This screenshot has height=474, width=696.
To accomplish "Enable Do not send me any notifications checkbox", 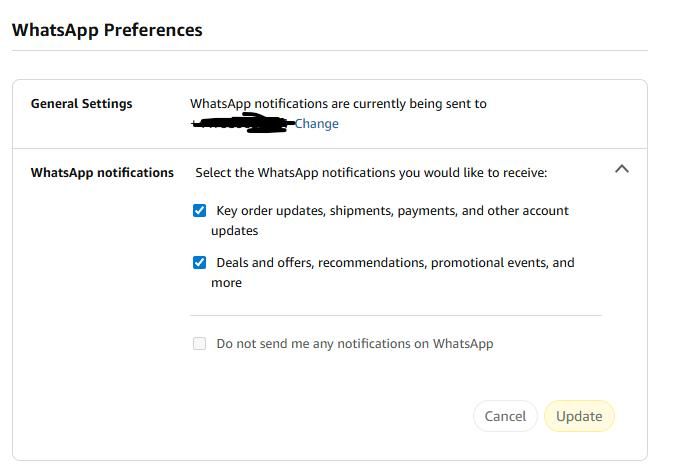I will pyautogui.click(x=200, y=344).
